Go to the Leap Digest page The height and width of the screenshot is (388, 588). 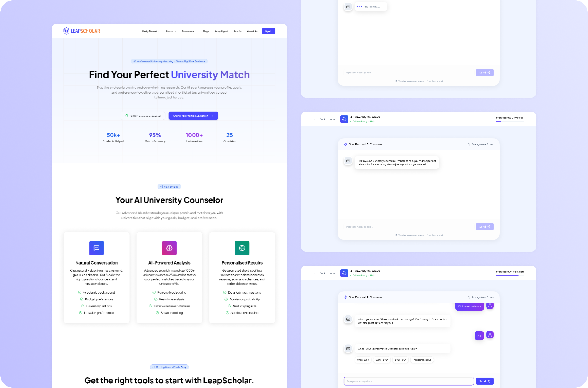221,31
